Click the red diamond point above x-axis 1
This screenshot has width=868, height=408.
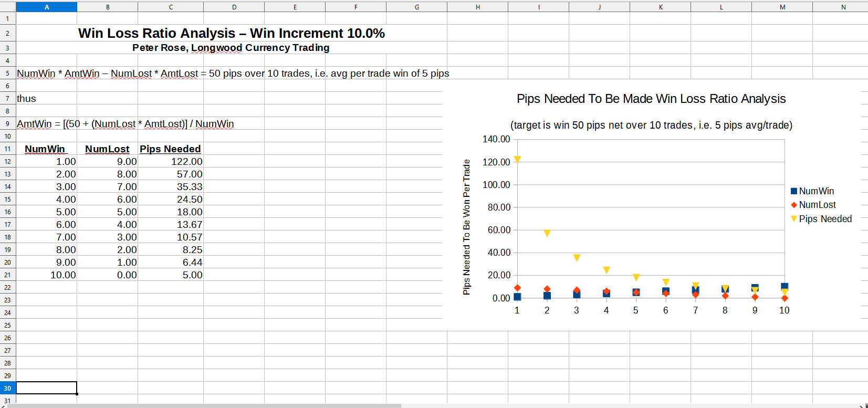(517, 288)
